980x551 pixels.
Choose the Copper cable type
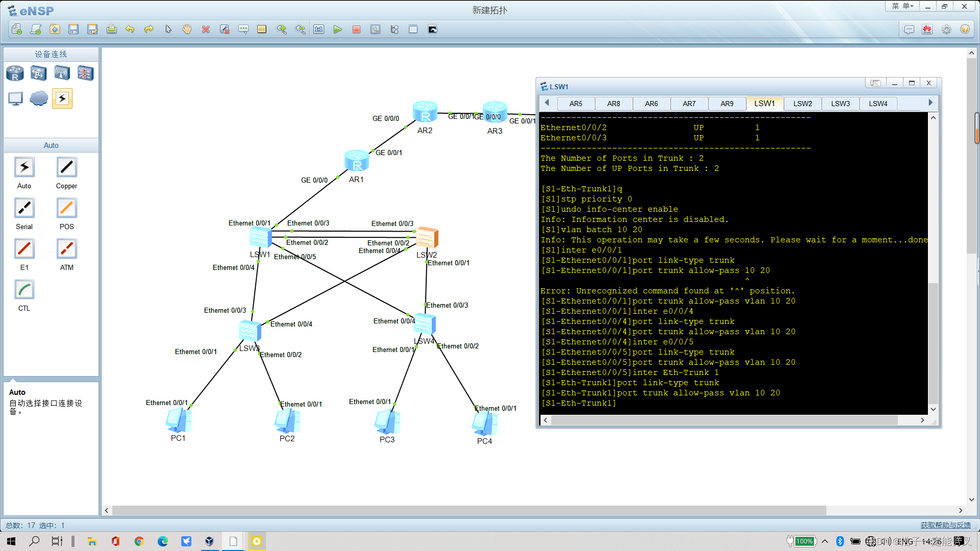pos(66,167)
